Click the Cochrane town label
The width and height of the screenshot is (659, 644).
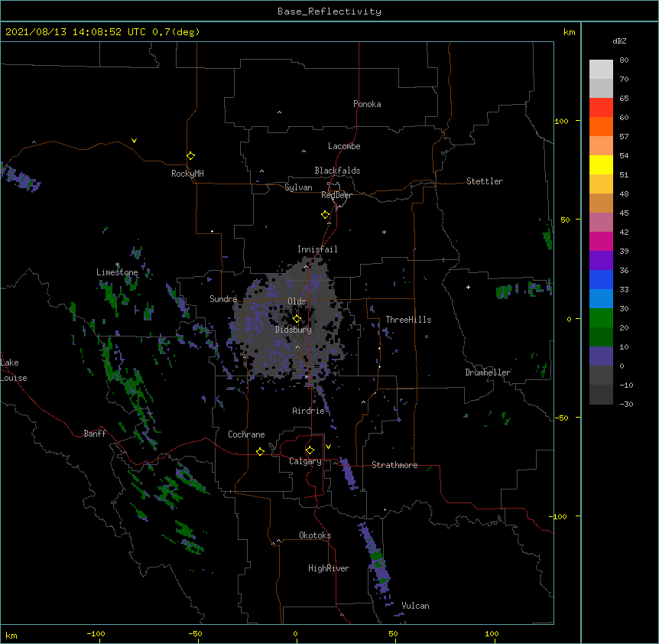(x=246, y=434)
